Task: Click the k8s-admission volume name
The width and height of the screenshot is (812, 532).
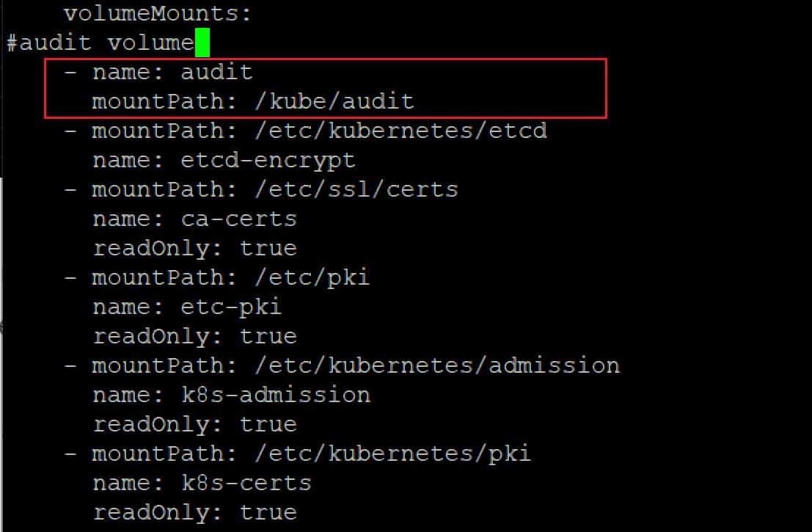Action: (x=275, y=395)
